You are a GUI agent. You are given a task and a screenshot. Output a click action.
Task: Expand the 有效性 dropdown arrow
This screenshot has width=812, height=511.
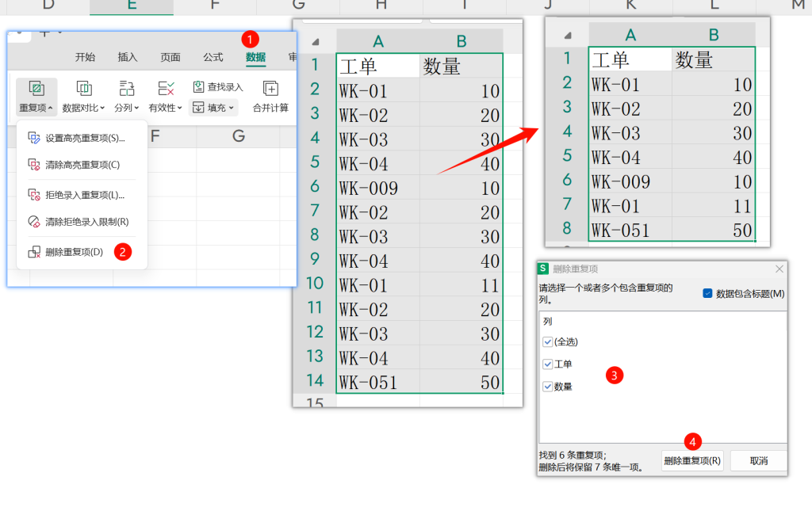[180, 108]
